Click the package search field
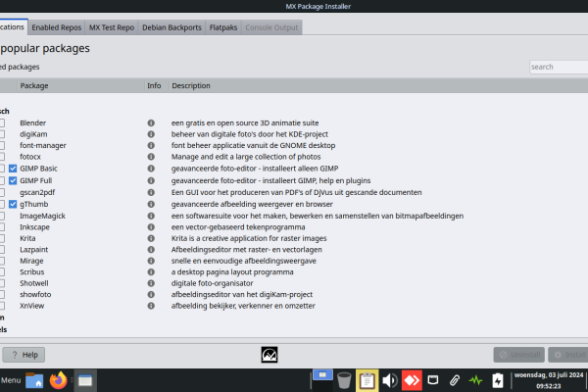Image resolution: width=588 pixels, height=392 pixels. [x=558, y=67]
